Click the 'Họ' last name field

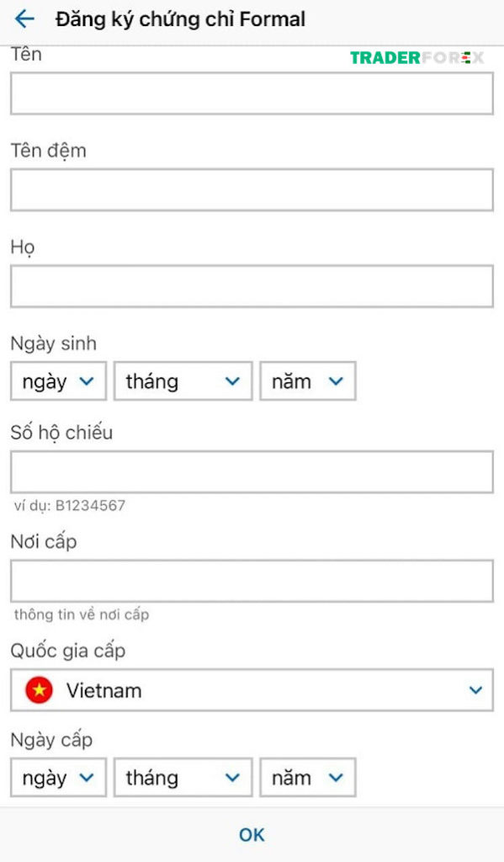(x=252, y=285)
